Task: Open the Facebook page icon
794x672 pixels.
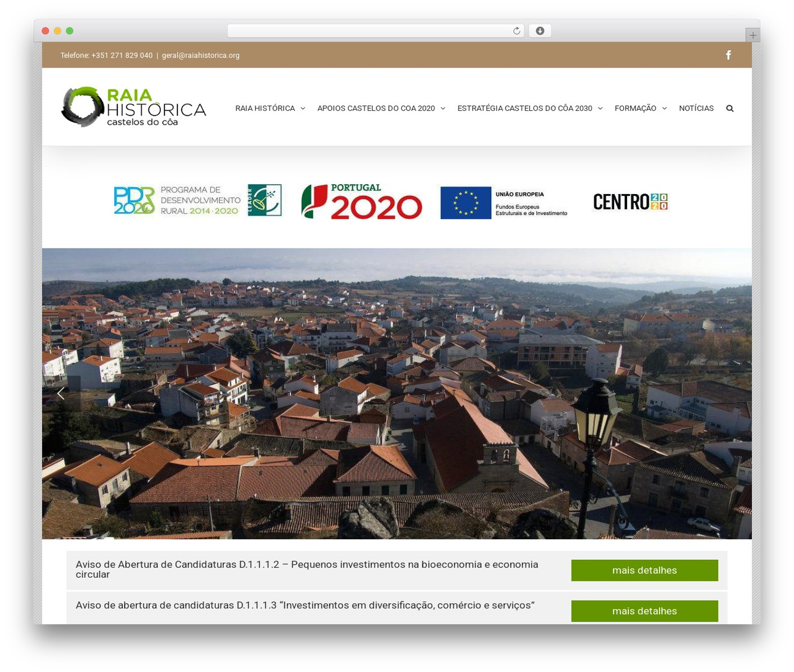Action: 728,55
